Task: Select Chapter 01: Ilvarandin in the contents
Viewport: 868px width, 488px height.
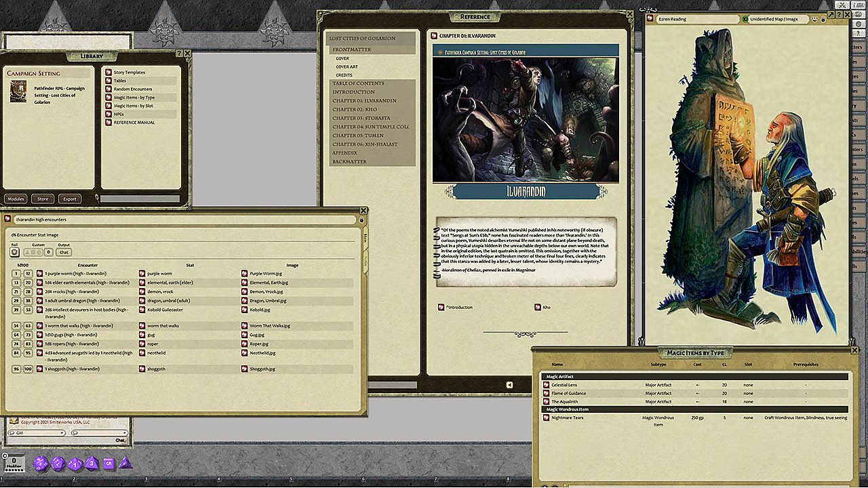Action: (364, 100)
